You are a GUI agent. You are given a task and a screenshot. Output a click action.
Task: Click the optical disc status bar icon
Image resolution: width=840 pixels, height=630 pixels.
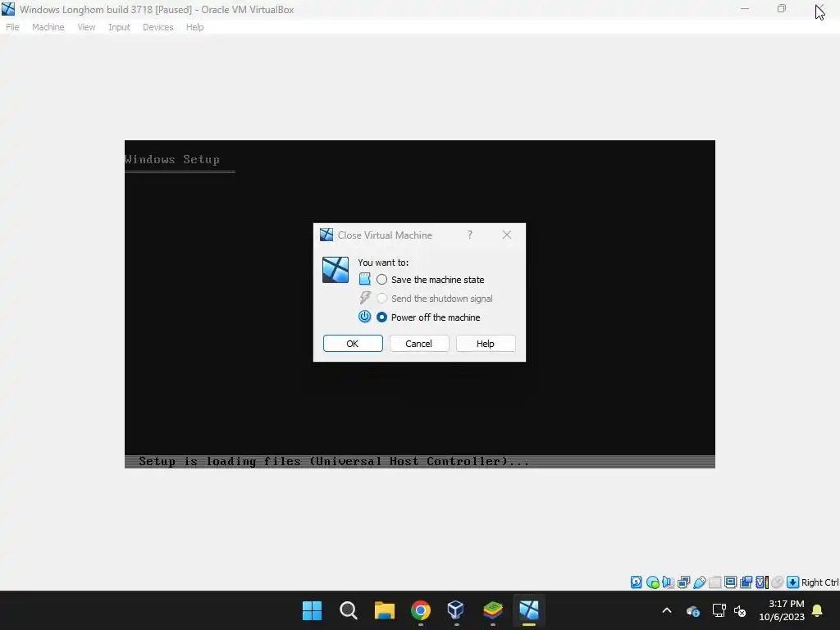[652, 582]
